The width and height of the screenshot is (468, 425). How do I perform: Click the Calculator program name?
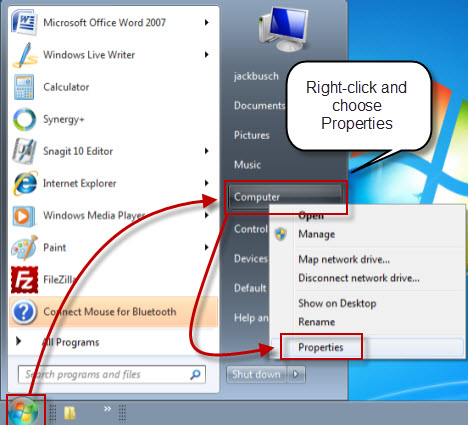[66, 87]
